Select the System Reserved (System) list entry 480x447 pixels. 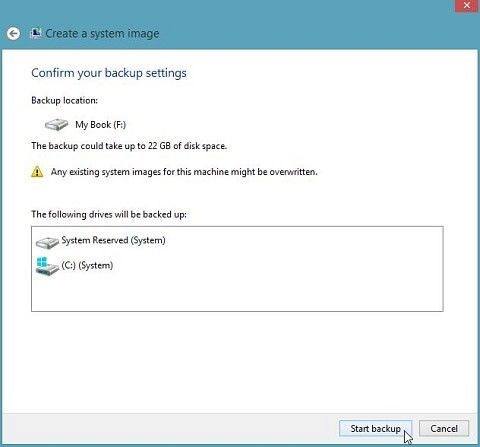101,241
